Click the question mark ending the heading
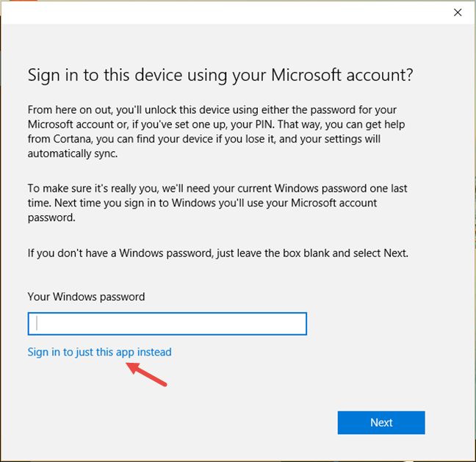 coord(408,74)
